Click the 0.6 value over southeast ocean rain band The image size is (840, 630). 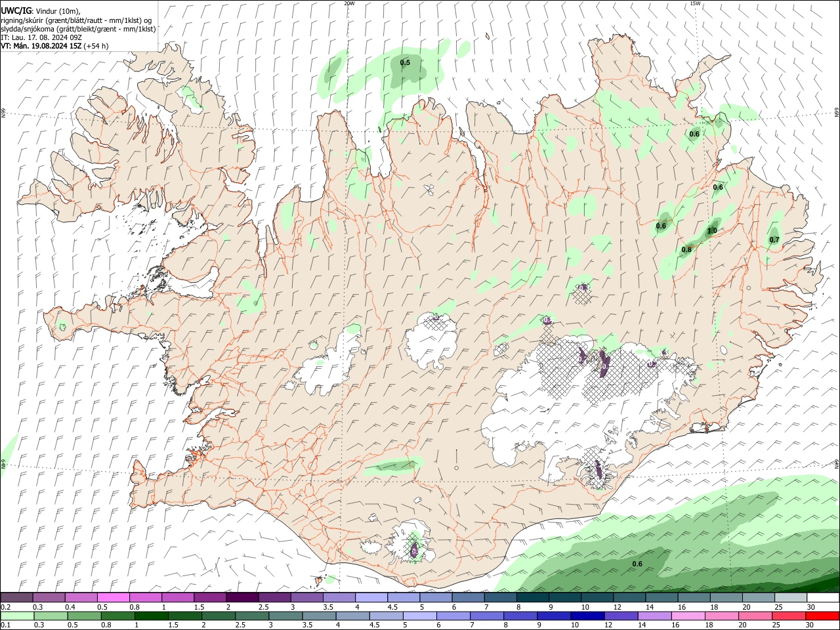(x=637, y=564)
